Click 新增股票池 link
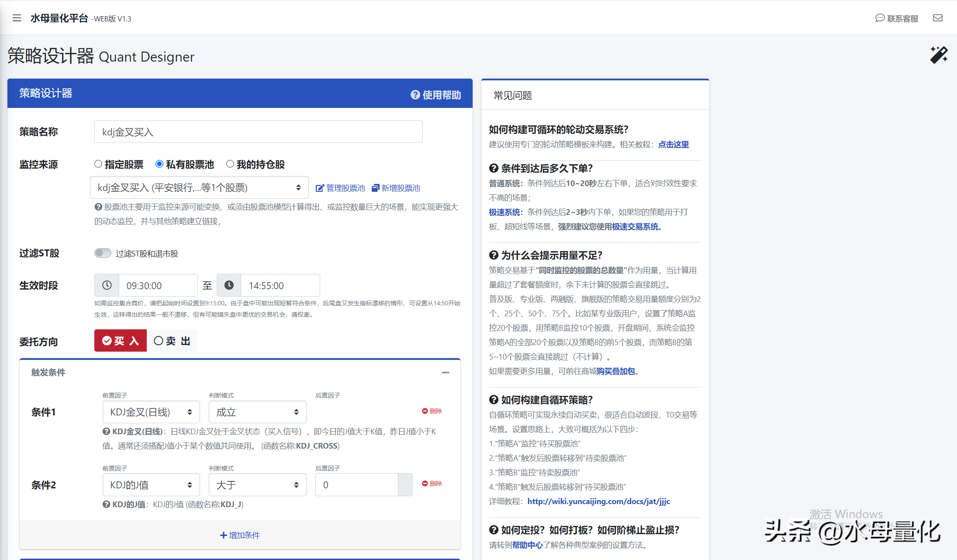Image resolution: width=957 pixels, height=560 pixels. [396, 188]
